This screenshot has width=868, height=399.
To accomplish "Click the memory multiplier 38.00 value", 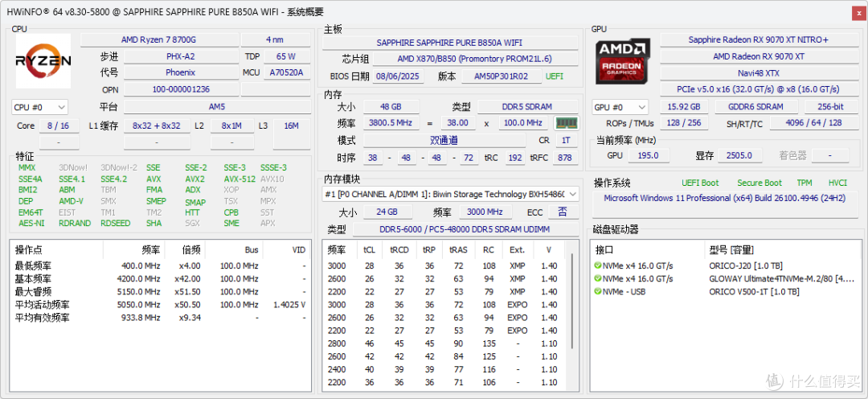I will (458, 123).
